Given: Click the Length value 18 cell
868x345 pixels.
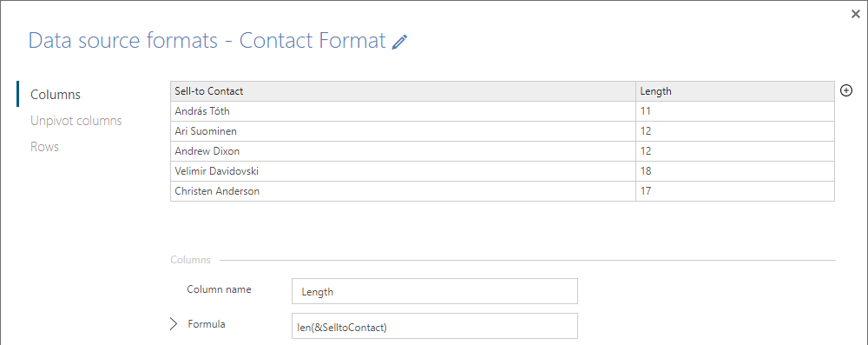Looking at the screenshot, I should [734, 171].
